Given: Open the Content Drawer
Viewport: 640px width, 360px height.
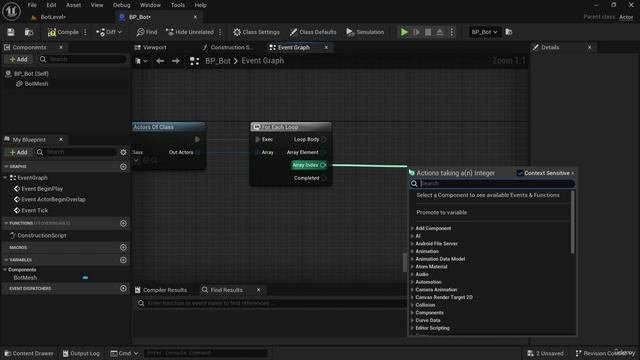Looking at the screenshot, I should point(29,353).
